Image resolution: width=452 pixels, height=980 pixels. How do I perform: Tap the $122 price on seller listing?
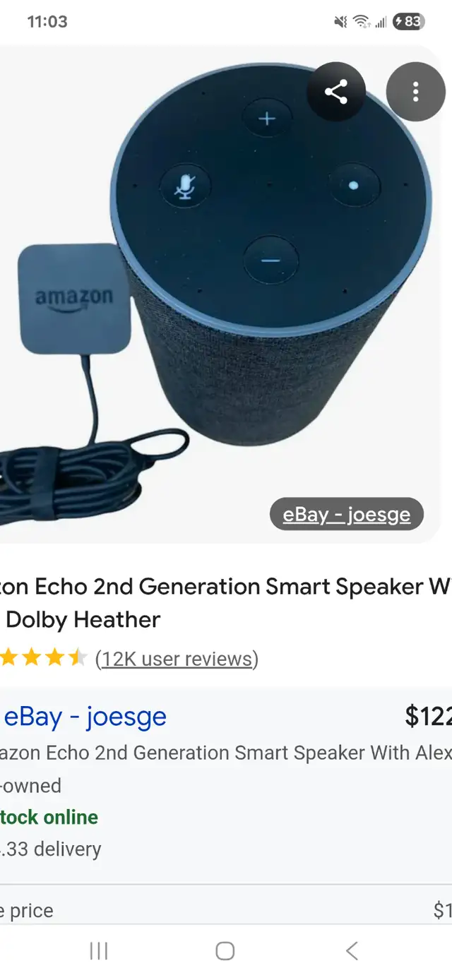(428, 716)
